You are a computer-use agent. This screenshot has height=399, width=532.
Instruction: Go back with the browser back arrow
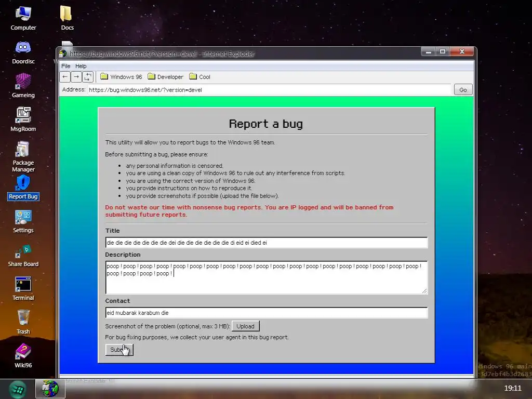coord(65,77)
